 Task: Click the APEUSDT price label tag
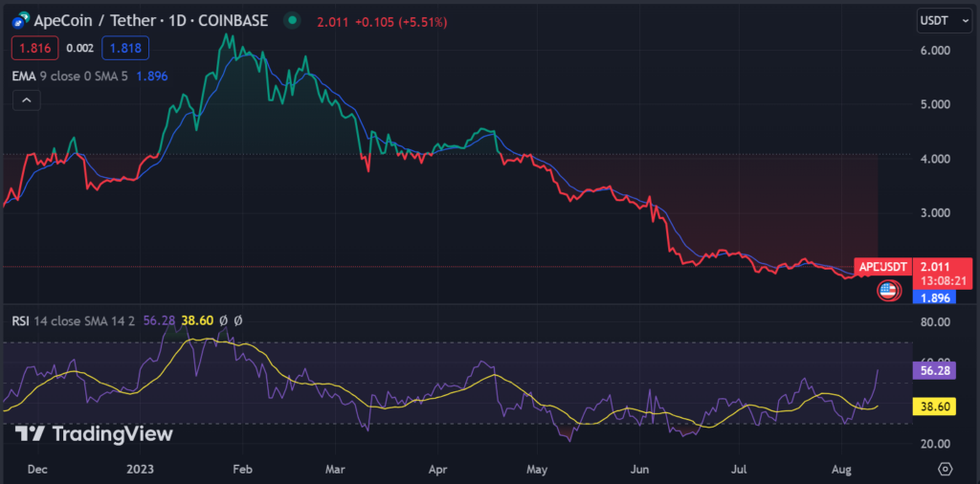(882, 267)
